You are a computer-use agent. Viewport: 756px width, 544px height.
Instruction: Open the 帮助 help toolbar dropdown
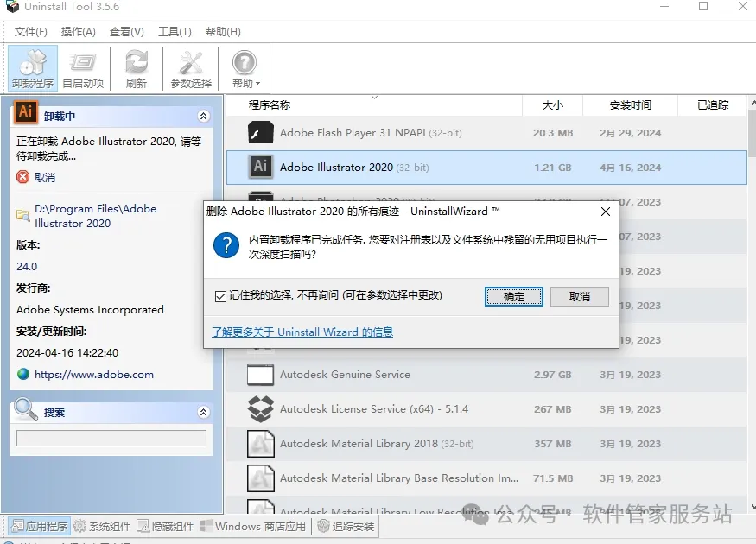245,68
